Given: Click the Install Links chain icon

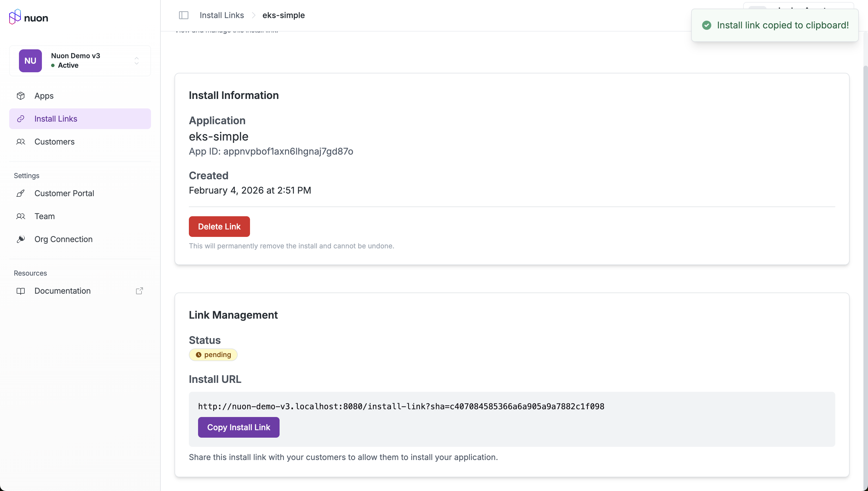Looking at the screenshot, I should (21, 119).
